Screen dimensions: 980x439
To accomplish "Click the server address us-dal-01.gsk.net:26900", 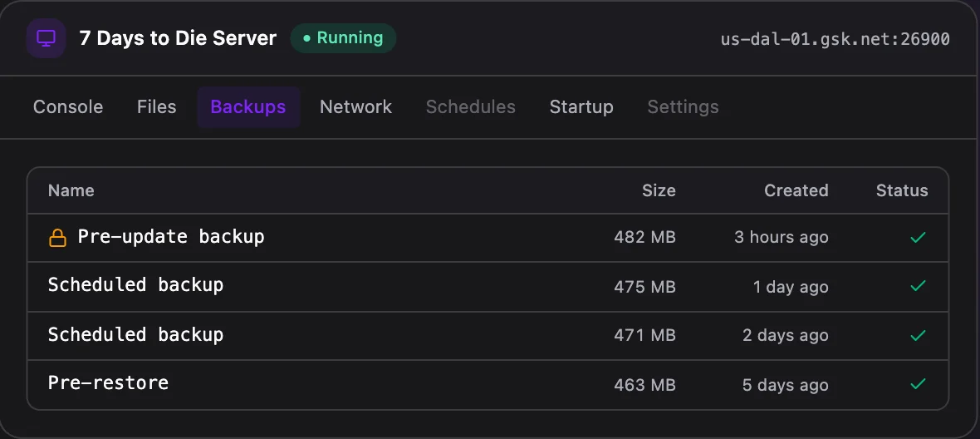I will click(x=835, y=39).
